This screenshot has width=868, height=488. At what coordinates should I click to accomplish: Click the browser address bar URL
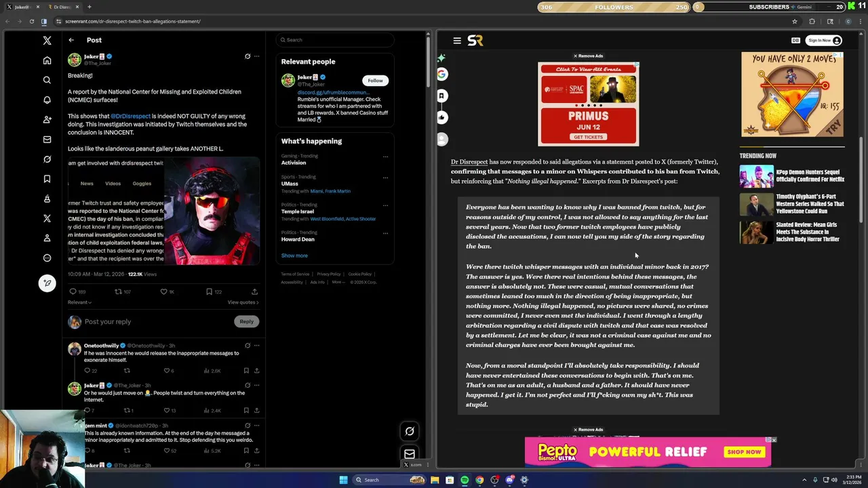tap(133, 21)
